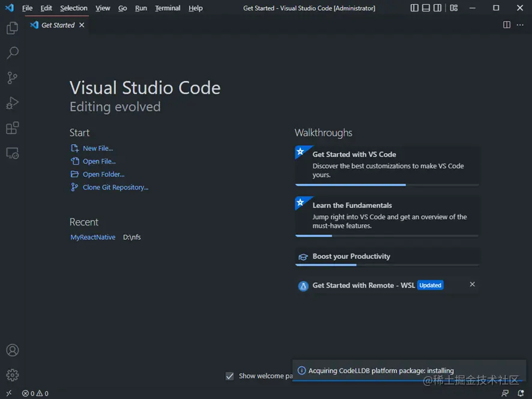Open the More Actions ellipsis menu
The height and width of the screenshot is (399, 532).
(520, 25)
